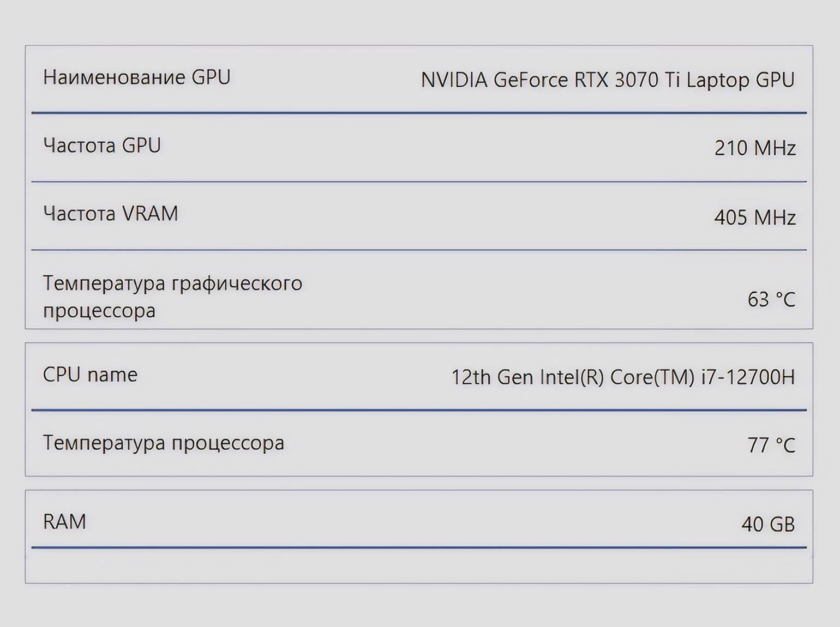The image size is (840, 627).
Task: Click the divider under the GPU name row
Action: click(x=419, y=113)
